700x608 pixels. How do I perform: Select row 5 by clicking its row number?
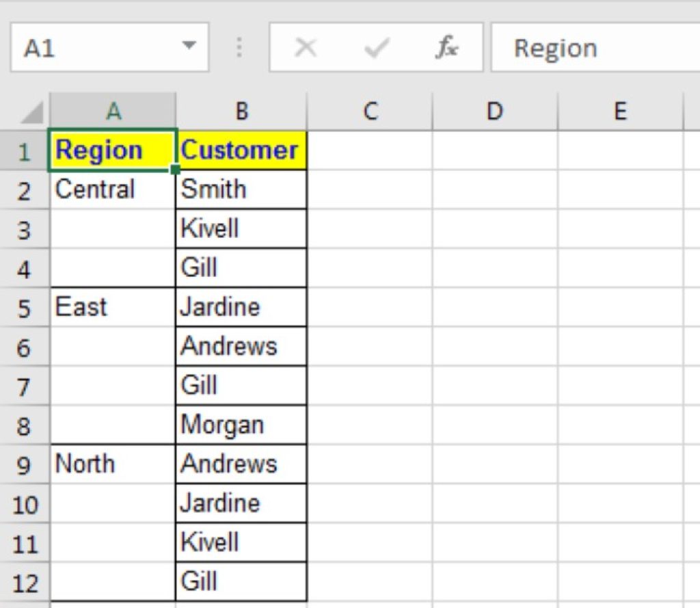pyautogui.click(x=25, y=307)
